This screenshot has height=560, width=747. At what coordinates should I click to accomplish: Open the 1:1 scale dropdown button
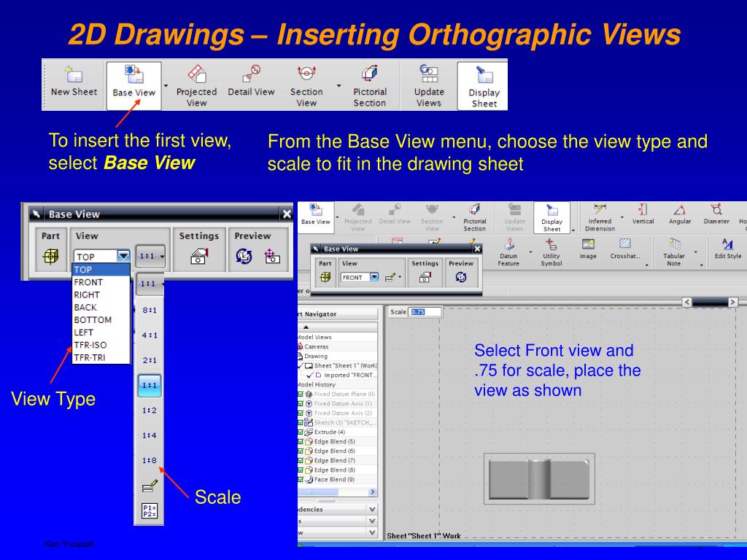click(x=150, y=256)
